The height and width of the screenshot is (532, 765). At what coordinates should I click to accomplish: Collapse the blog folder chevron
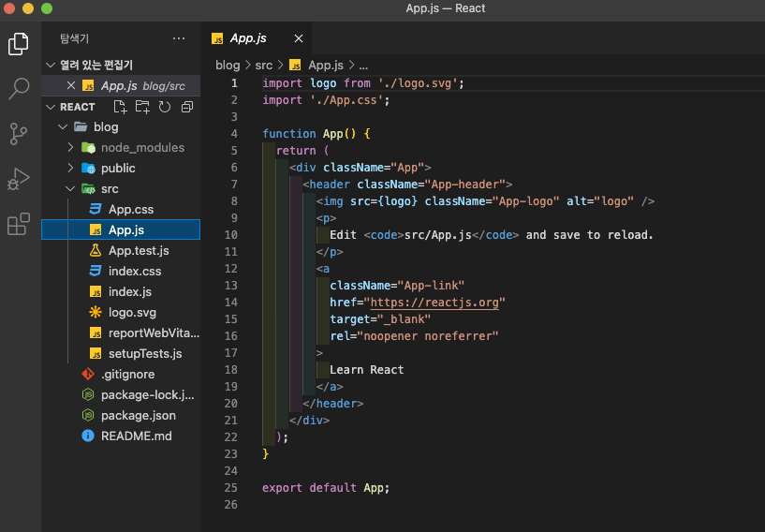[63, 126]
